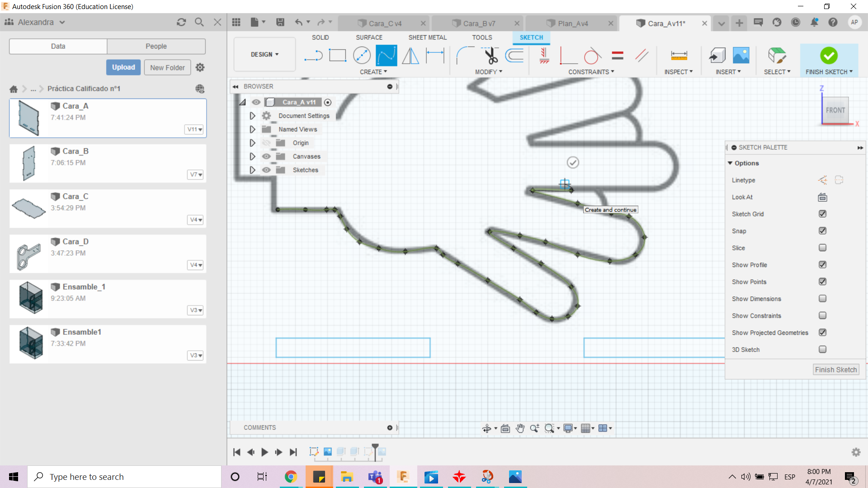Click the Measure inspect icon
This screenshot has width=868, height=488.
click(x=679, y=56)
